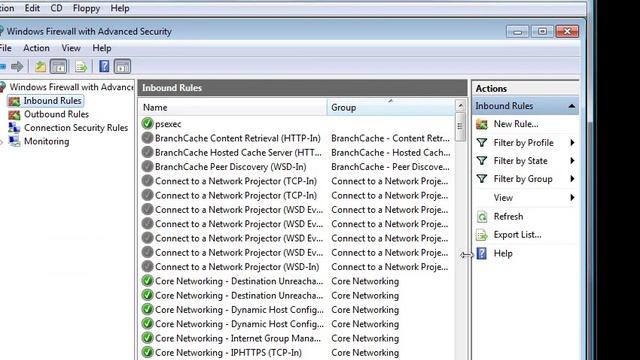Click the Export List toolbar icon

click(x=81, y=67)
